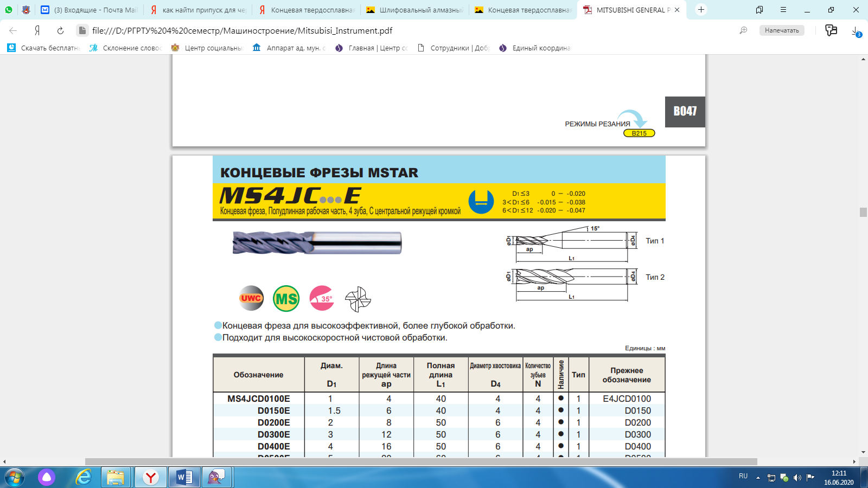Open the 'Аппарат ад. мун.' bookmark
Screen dimensions: 868x488
(289, 48)
